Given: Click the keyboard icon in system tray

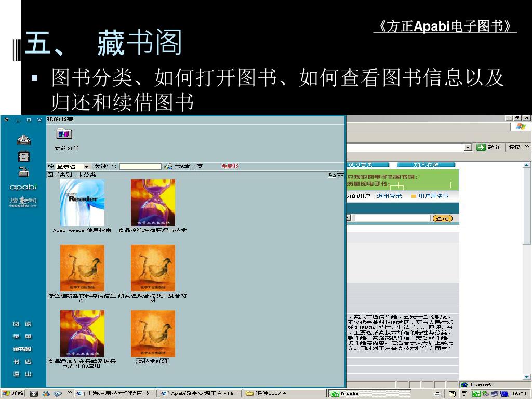Looking at the screenshot, I should [x=438, y=394].
